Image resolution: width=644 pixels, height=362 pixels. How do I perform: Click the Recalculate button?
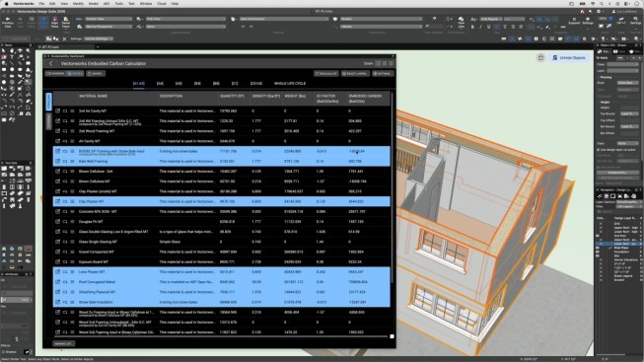(x=326, y=74)
